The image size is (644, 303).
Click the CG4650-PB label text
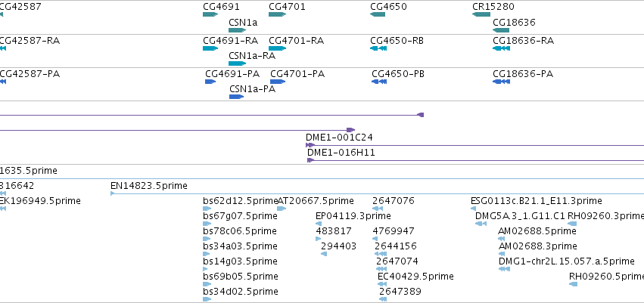pyautogui.click(x=398, y=74)
